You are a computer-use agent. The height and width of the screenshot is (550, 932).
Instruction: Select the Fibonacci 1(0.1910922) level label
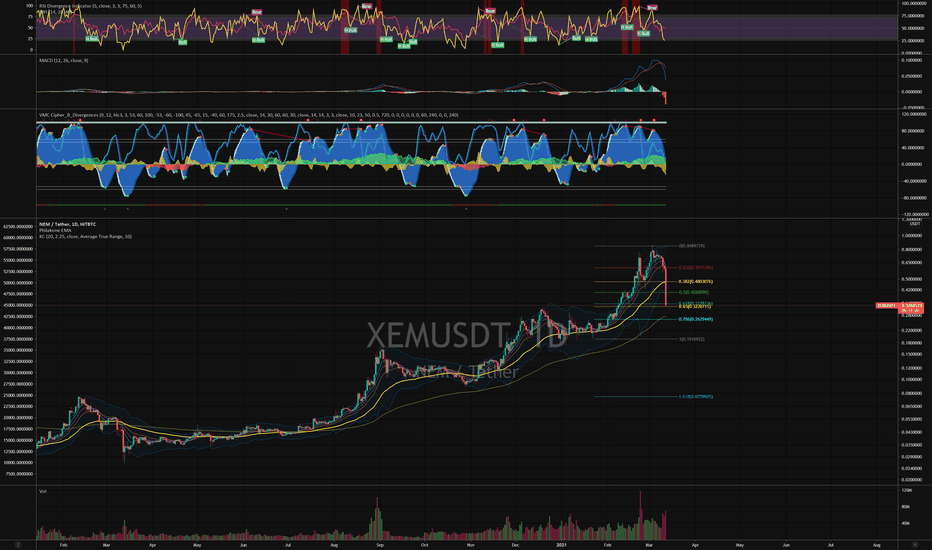[x=691, y=339]
